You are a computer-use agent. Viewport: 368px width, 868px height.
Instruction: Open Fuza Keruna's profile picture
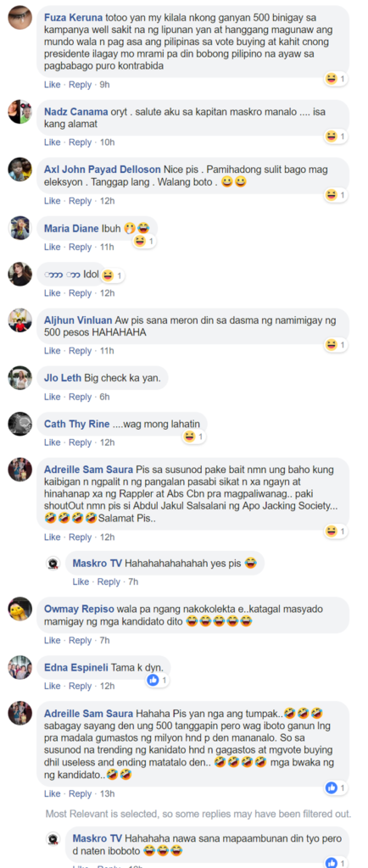(x=20, y=17)
